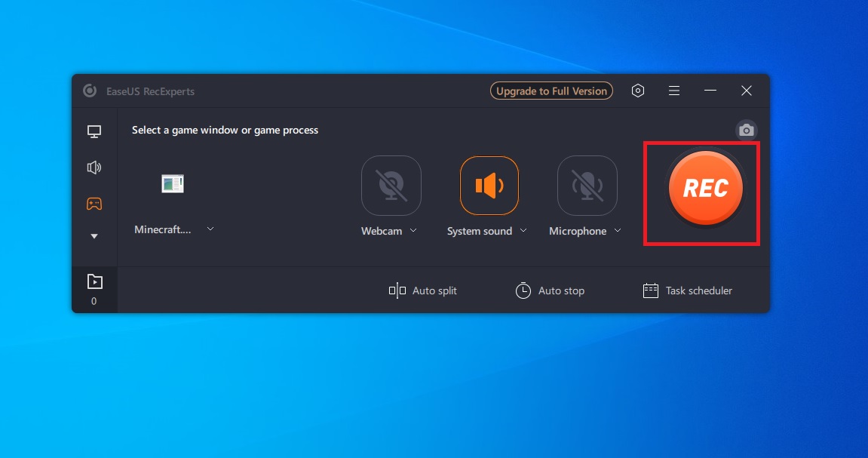Switch to audio recording mode in sidebar
868x458 pixels.
click(x=94, y=168)
